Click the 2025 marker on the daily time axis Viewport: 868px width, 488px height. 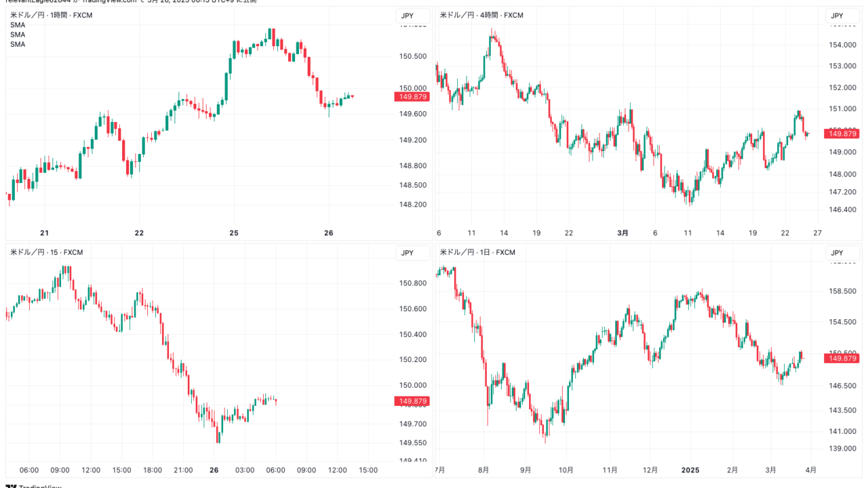pos(690,470)
